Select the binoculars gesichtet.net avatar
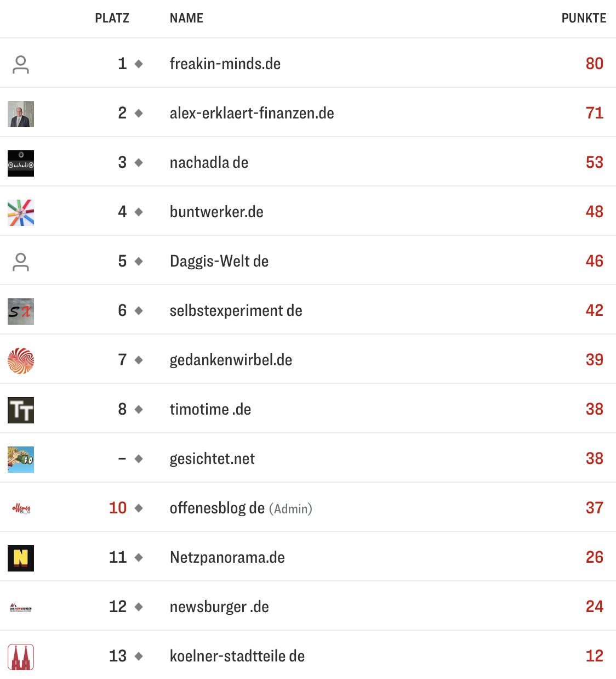 [21, 460]
